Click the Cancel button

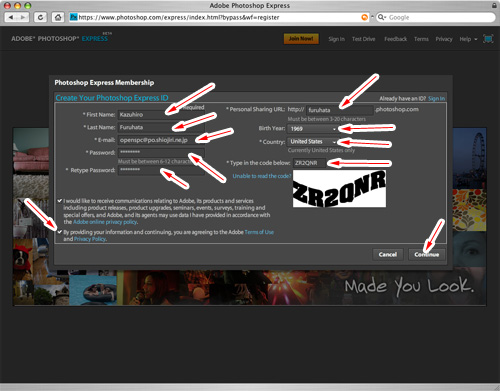pos(388,254)
